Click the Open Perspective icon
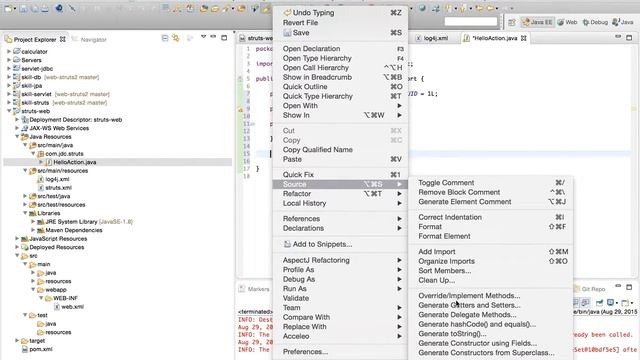The width and height of the screenshot is (640, 360). coord(511,22)
